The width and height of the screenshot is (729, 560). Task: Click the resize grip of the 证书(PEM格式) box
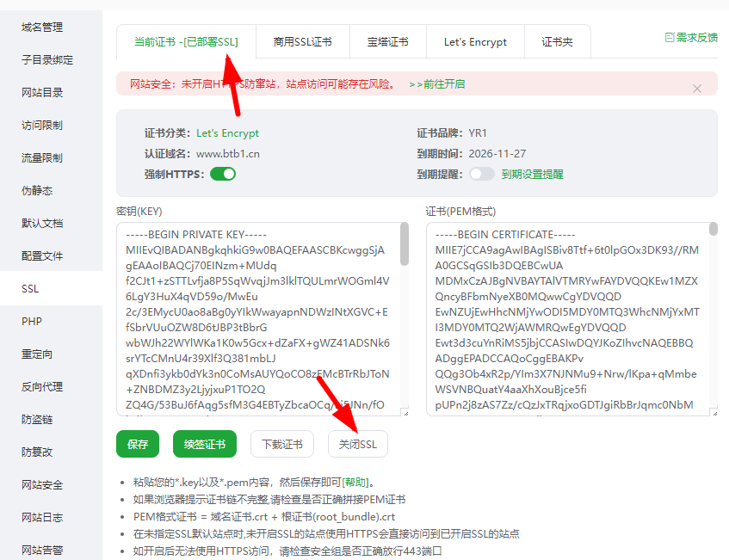tap(714, 413)
